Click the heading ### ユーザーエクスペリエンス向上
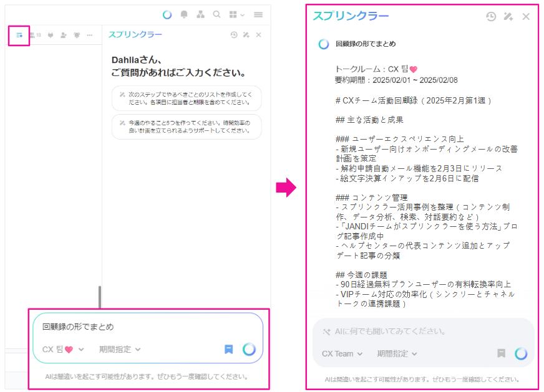 tap(400, 140)
